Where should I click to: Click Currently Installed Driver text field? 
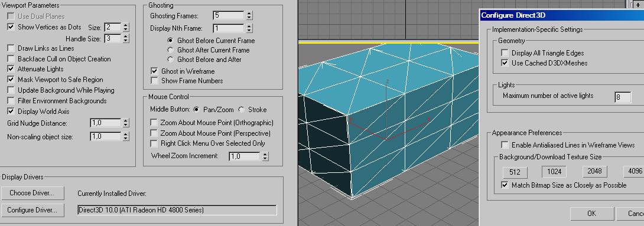pyautogui.click(x=177, y=210)
